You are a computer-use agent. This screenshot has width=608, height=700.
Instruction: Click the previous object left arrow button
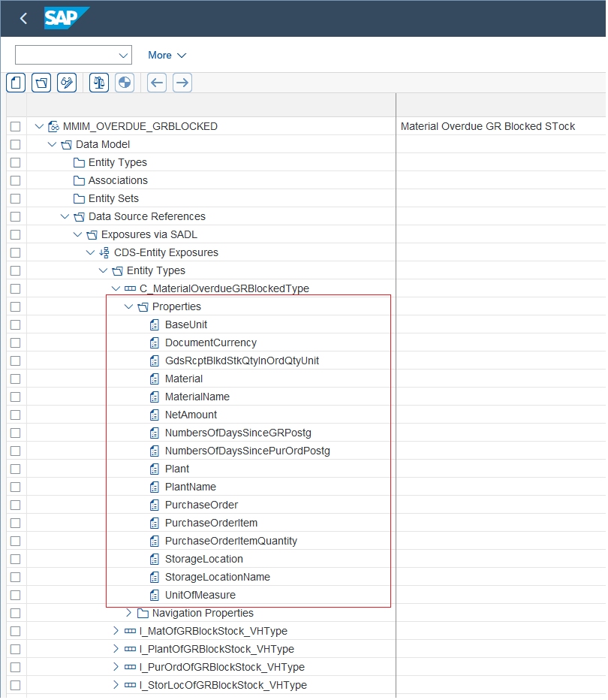[157, 83]
